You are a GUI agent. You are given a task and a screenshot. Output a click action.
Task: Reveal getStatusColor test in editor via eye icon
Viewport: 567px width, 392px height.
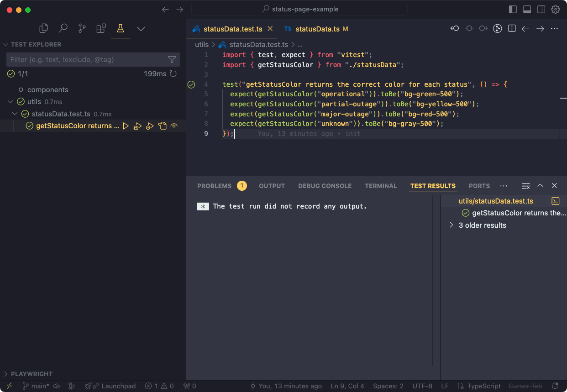[x=174, y=125]
